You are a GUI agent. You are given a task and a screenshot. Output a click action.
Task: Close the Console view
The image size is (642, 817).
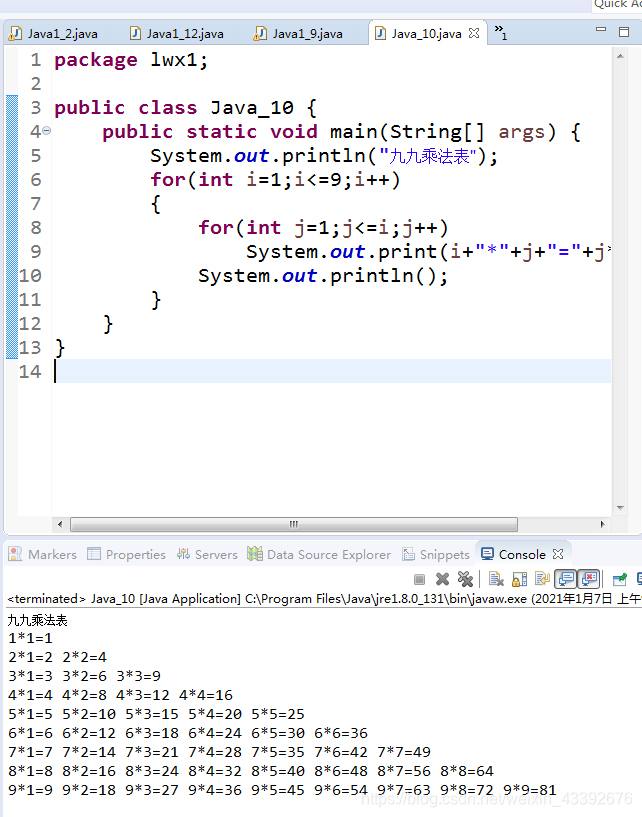(558, 554)
